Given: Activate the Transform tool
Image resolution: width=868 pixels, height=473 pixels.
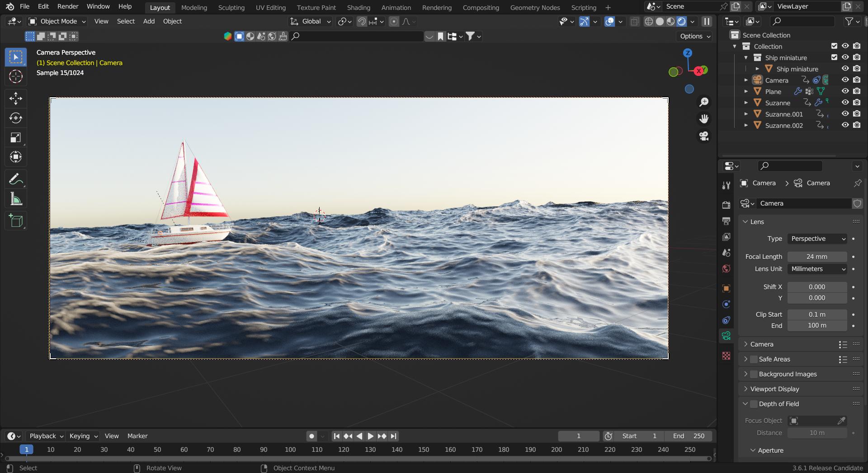Looking at the screenshot, I should click(x=16, y=157).
